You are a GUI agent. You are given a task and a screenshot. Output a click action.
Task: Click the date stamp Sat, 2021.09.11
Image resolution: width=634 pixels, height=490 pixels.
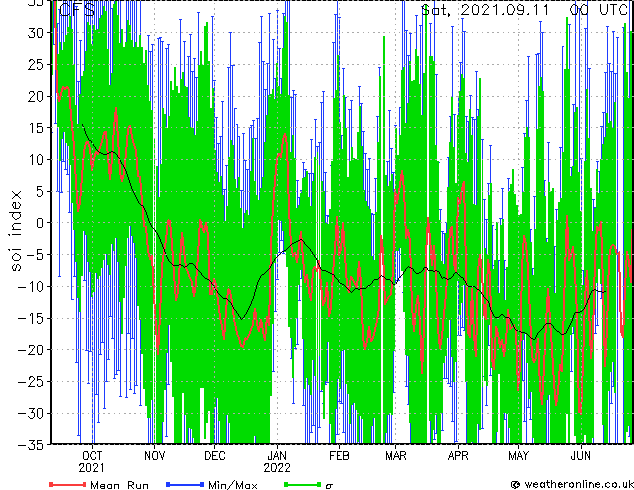(x=485, y=9)
